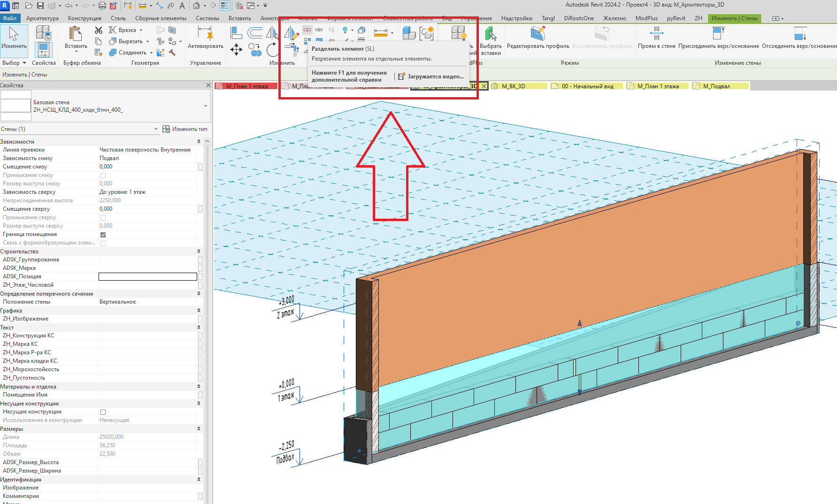Screen dimensions: 837x504
Task: Open the Файл menu
Action: click(9, 18)
